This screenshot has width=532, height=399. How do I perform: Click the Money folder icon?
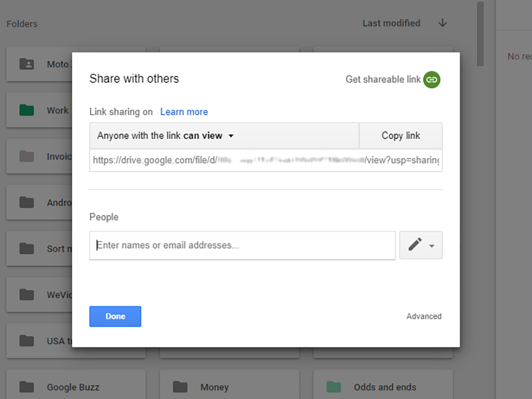point(180,387)
